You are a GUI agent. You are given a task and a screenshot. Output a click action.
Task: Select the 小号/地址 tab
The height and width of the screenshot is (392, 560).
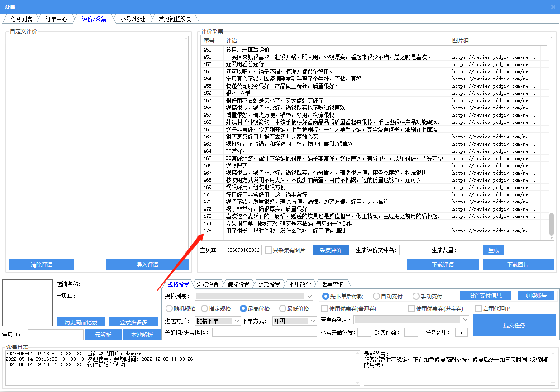pos(133,19)
